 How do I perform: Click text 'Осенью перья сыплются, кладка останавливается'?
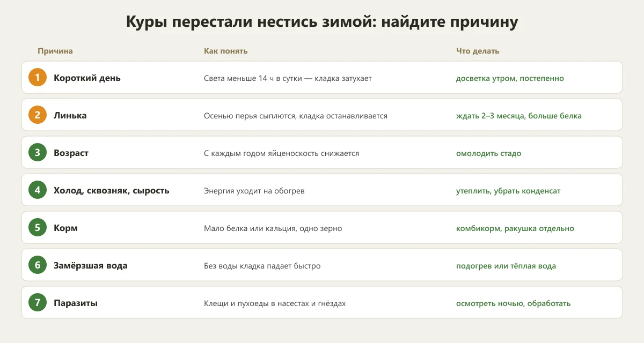point(296,116)
